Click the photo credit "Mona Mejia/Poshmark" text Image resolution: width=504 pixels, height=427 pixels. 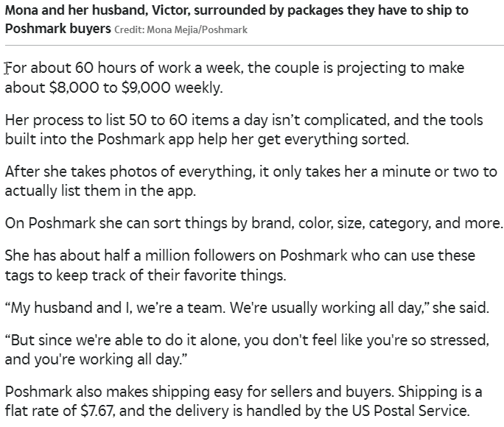(181, 30)
